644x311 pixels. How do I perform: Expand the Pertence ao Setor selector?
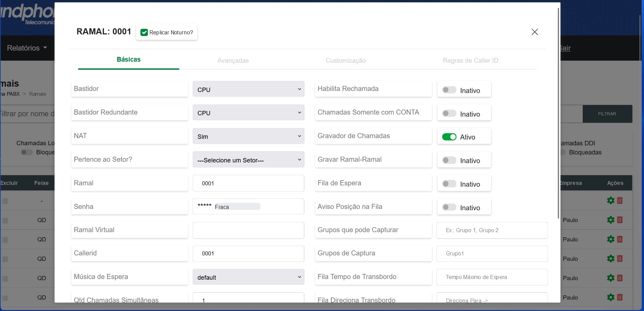point(248,160)
